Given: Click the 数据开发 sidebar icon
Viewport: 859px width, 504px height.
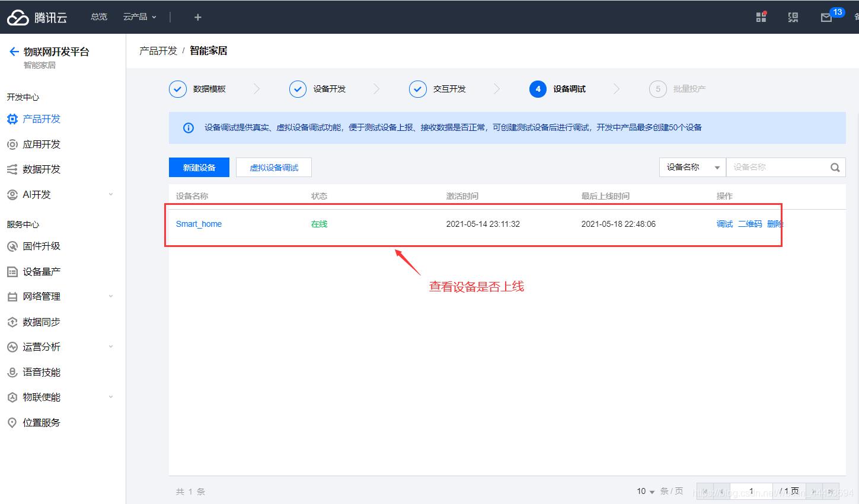Looking at the screenshot, I should point(12,169).
